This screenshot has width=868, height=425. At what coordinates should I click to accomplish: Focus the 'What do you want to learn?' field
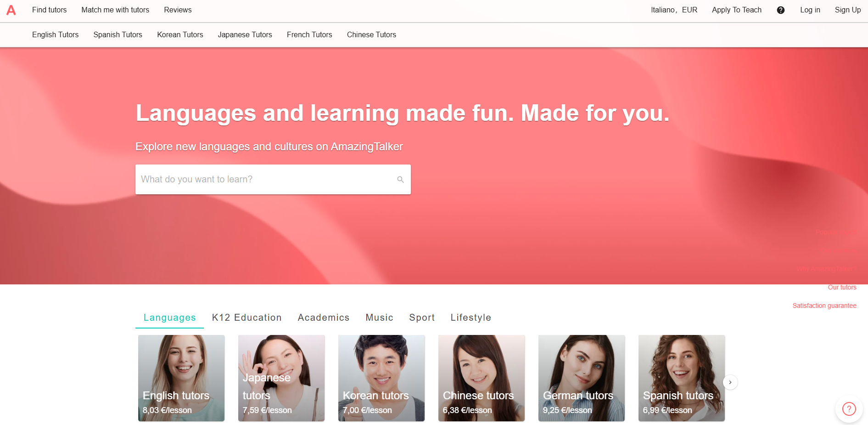[273, 180]
